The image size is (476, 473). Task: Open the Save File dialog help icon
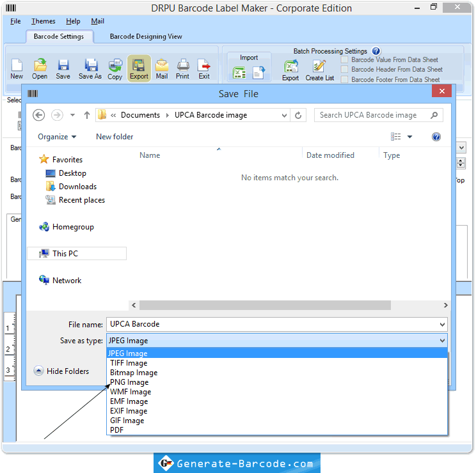pos(436,137)
